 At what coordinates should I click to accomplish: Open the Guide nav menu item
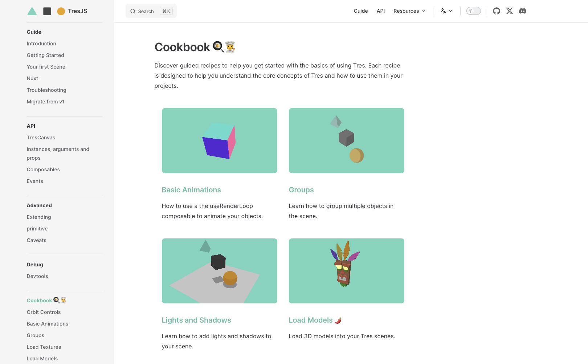[x=360, y=11]
